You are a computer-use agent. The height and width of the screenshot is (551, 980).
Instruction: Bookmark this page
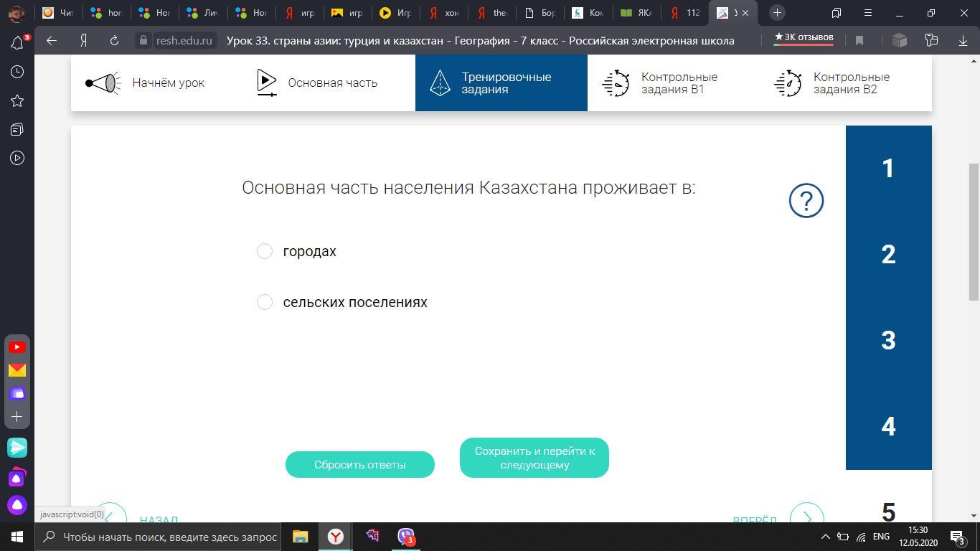tap(859, 41)
